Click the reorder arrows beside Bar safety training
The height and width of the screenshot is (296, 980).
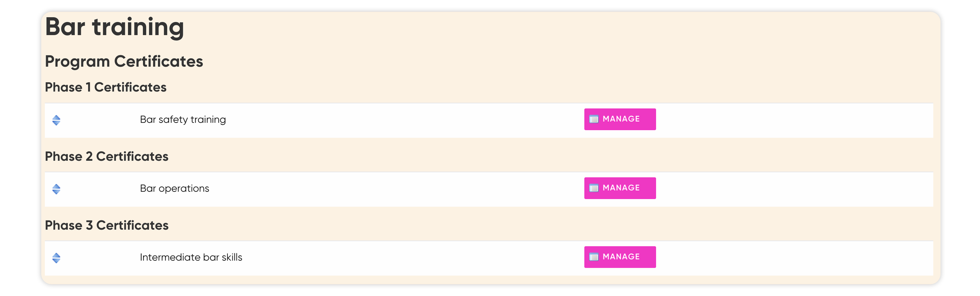[56, 120]
